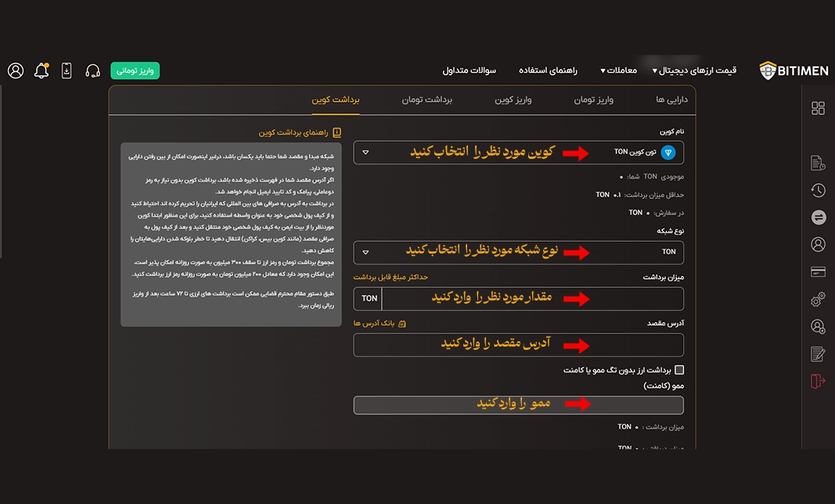Open history clock icon in sidebar
The image size is (835, 504).
[818, 190]
